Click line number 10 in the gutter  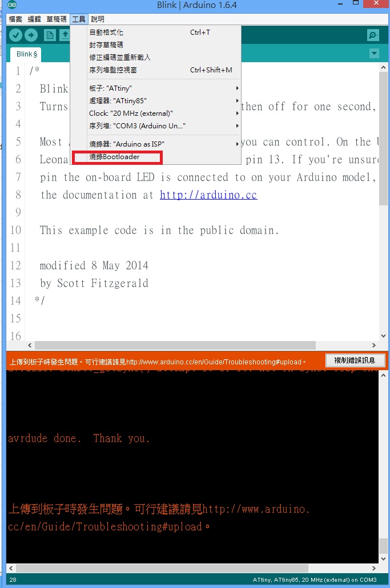click(x=16, y=230)
